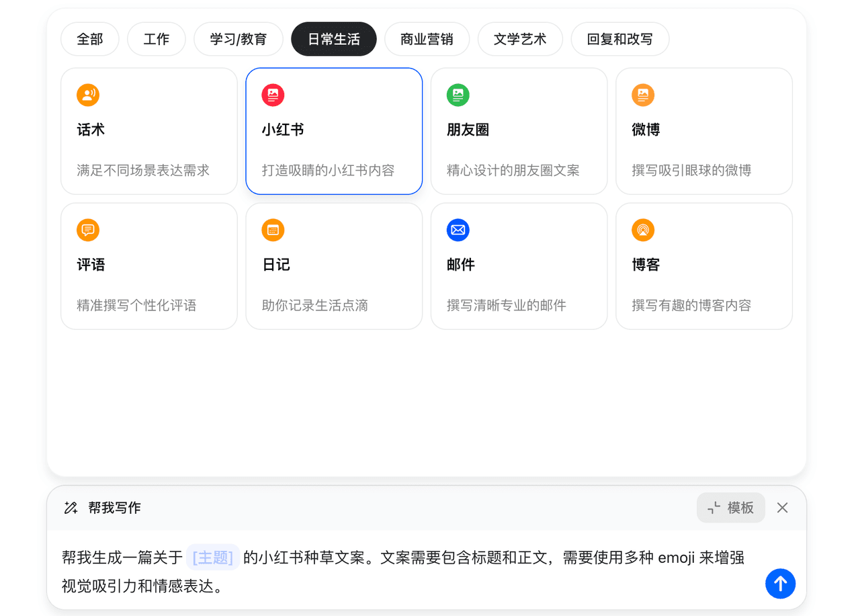Select the 回复和改写 tab
Screen dimensions: 860x616
tap(619, 39)
